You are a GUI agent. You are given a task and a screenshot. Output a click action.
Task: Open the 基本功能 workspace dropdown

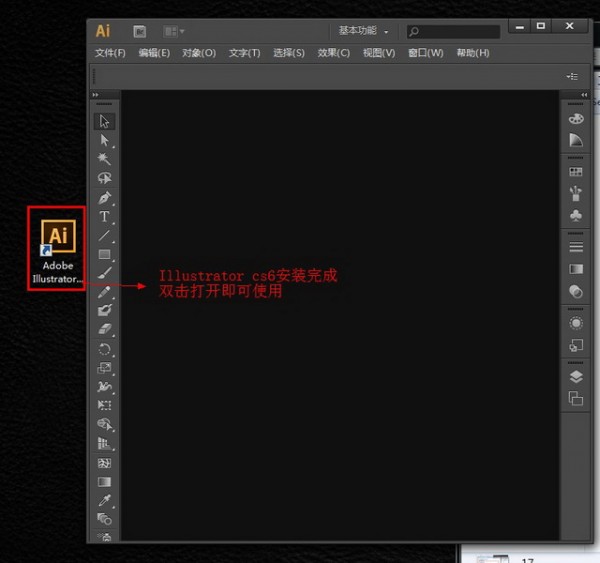click(363, 31)
